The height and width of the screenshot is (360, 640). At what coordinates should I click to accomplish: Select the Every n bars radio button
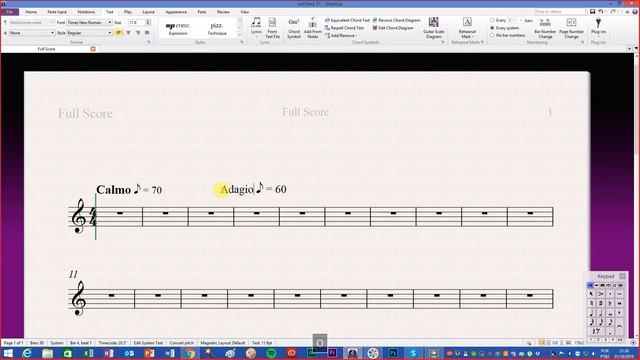(x=492, y=20)
